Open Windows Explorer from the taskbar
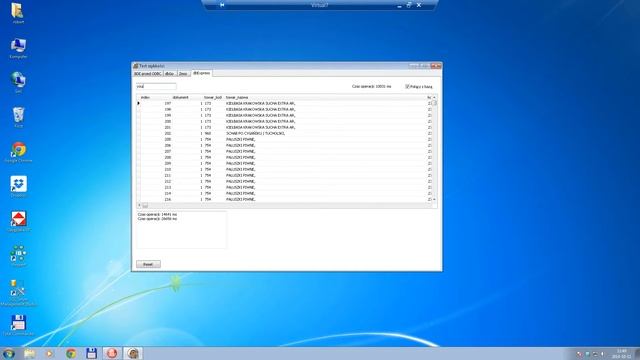 tap(29, 353)
